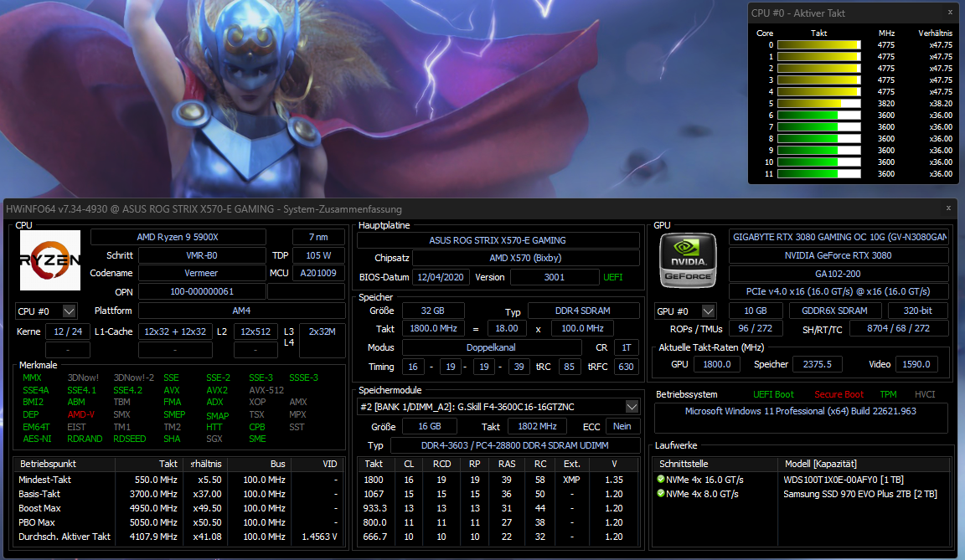Select the WDS100T1X0E-00AFY0 drive row
Viewport: 965px width, 560px height.
[802, 480]
